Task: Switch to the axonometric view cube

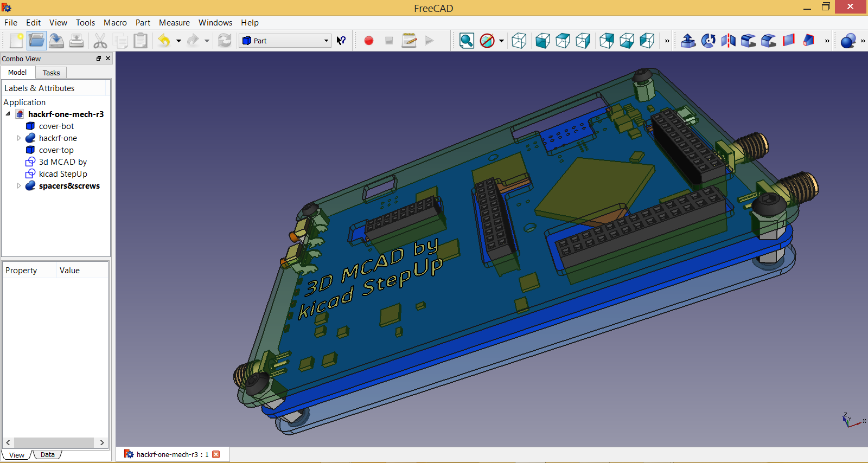Action: (x=519, y=41)
